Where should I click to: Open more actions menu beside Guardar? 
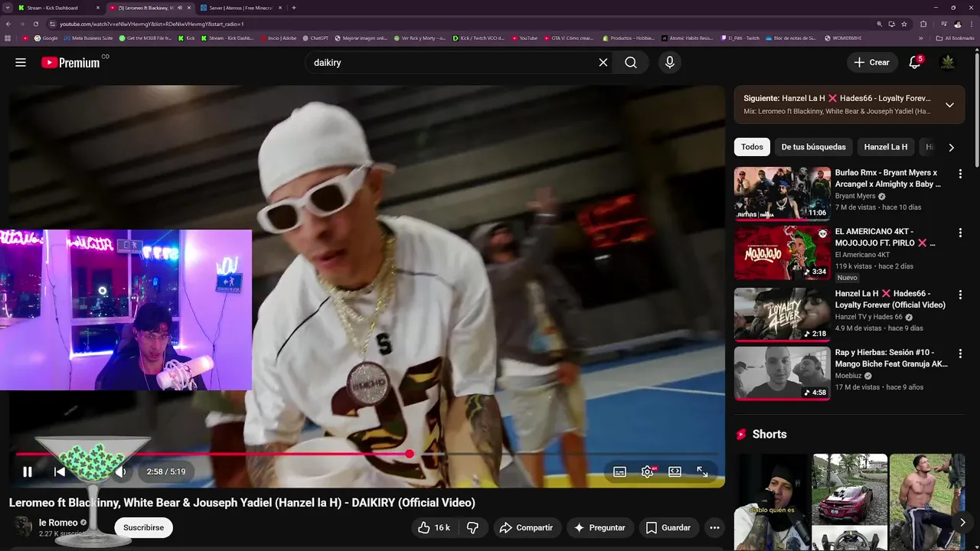tap(714, 527)
